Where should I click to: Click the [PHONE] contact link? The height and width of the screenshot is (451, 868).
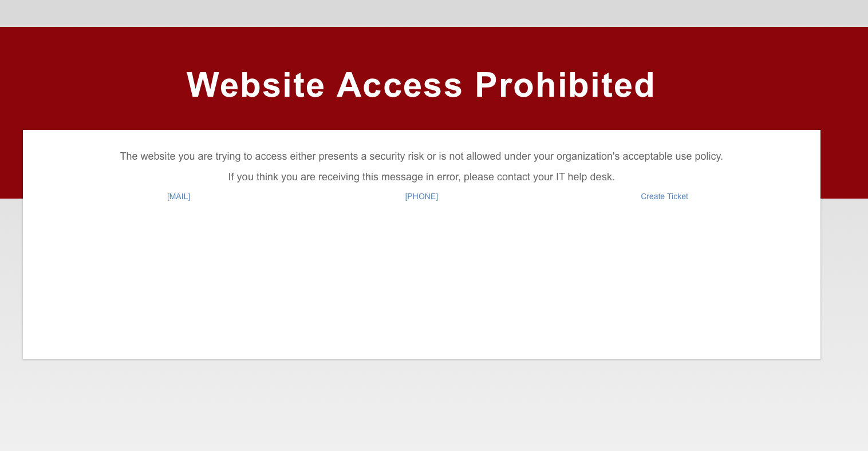coord(421,196)
